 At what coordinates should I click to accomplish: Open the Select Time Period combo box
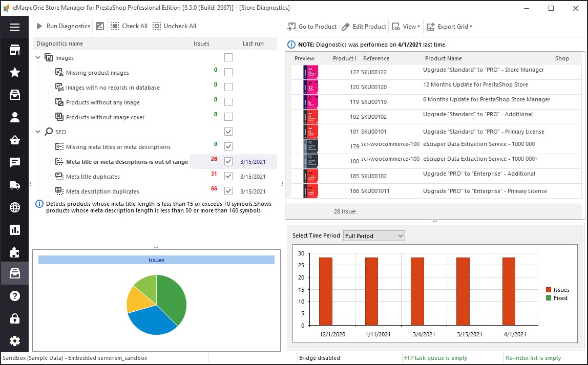(x=374, y=235)
